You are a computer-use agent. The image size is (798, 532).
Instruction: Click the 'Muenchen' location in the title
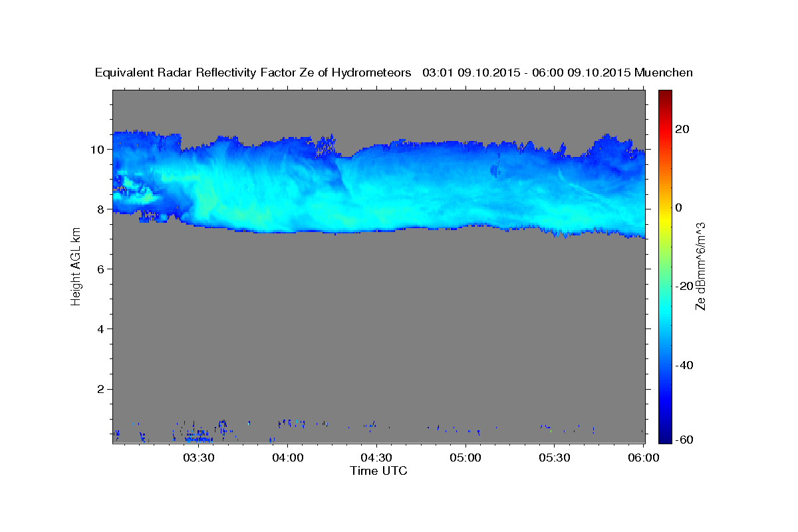point(664,72)
